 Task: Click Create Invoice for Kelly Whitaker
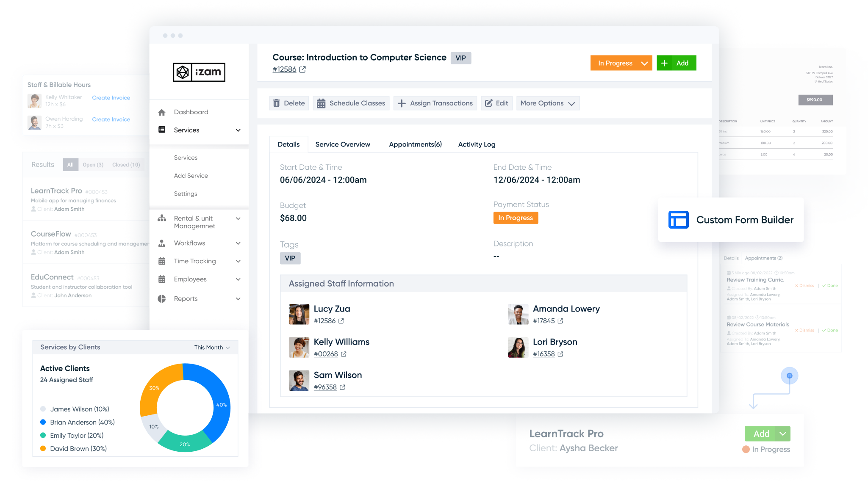click(x=111, y=97)
